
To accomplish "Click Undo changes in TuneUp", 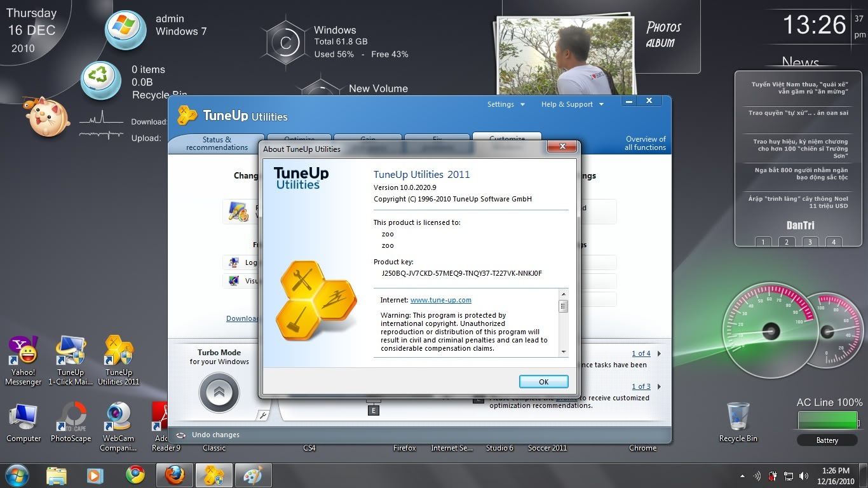I will coord(215,435).
